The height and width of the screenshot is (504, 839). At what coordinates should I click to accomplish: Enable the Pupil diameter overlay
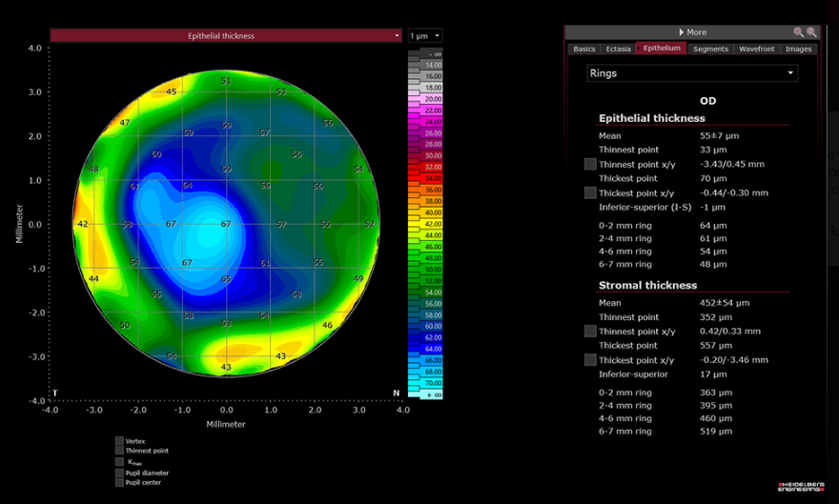[x=119, y=473]
